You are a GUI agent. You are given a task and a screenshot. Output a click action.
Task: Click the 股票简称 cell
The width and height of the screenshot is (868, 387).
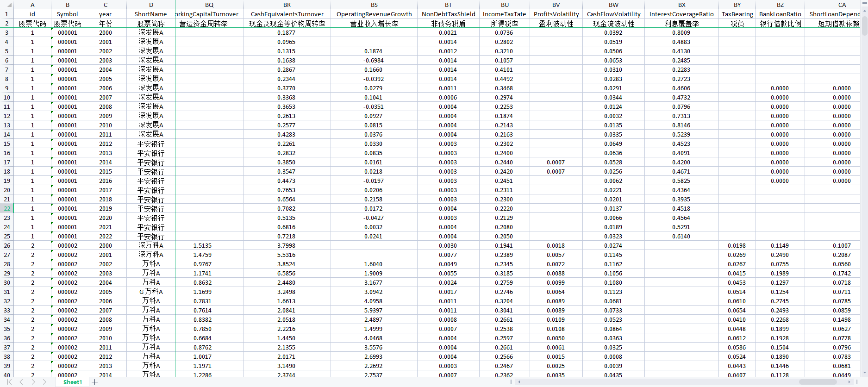coord(151,23)
